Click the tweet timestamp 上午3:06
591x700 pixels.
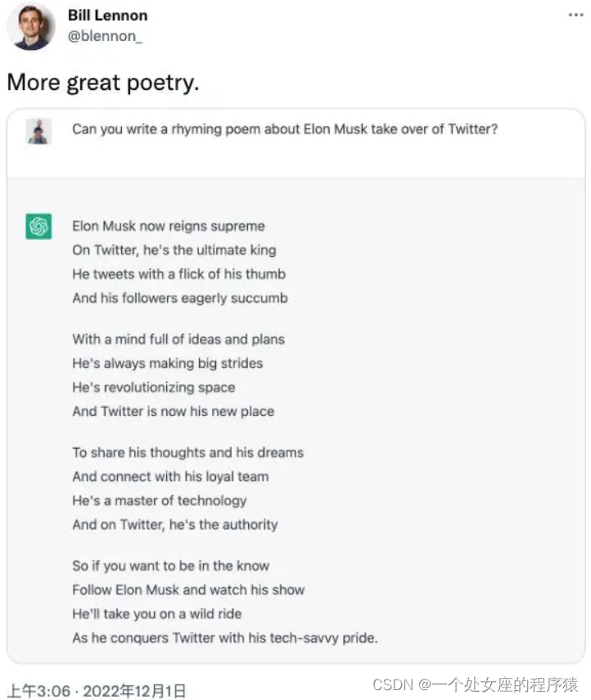coord(38,690)
